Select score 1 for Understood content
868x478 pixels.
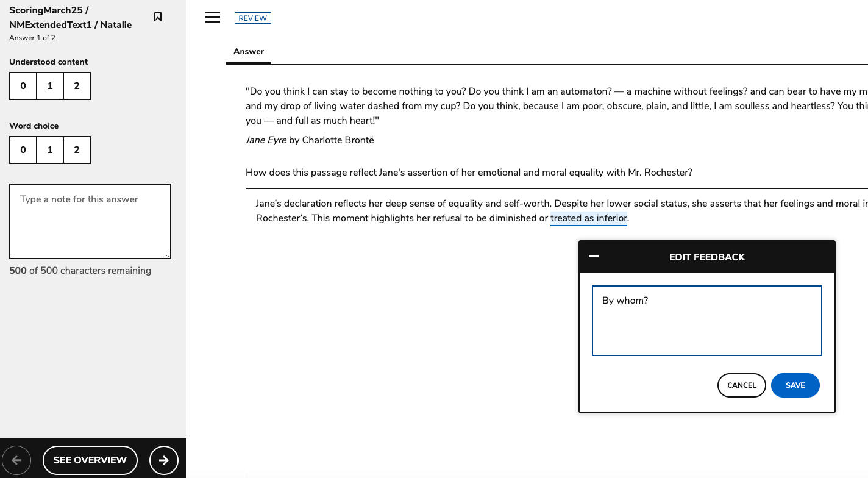click(x=50, y=86)
